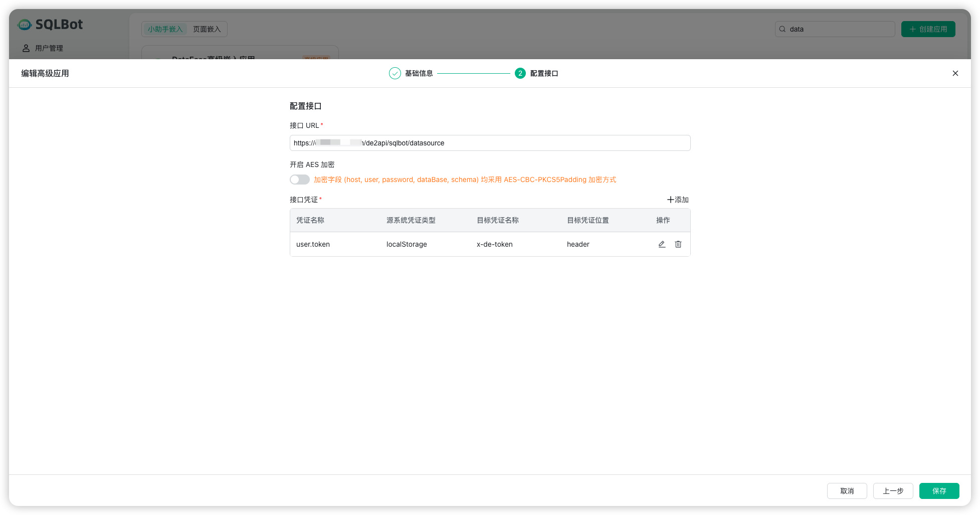The width and height of the screenshot is (980, 515).
Task: Switch to the 小助手嵌入 tab
Action: 165,29
